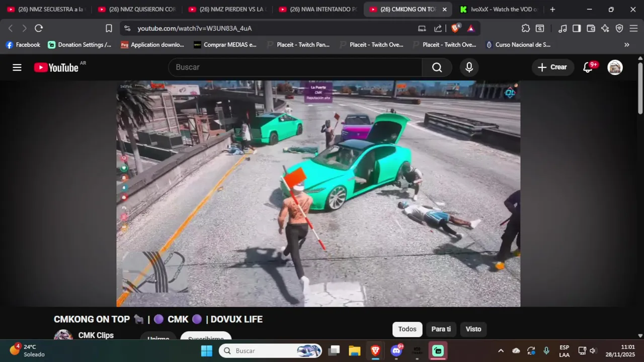Toggle the browser sidebar panel
Viewport: 644px width, 362px height.
577,28
